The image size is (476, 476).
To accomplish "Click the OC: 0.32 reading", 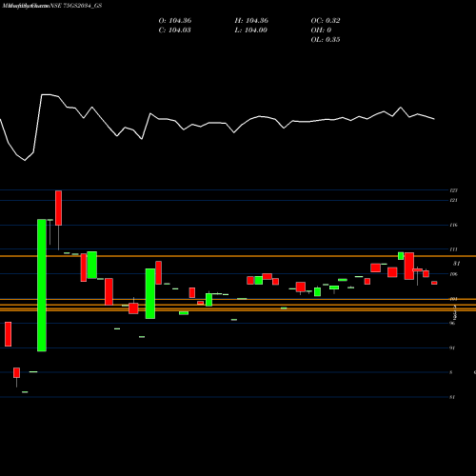I will click(x=326, y=21).
